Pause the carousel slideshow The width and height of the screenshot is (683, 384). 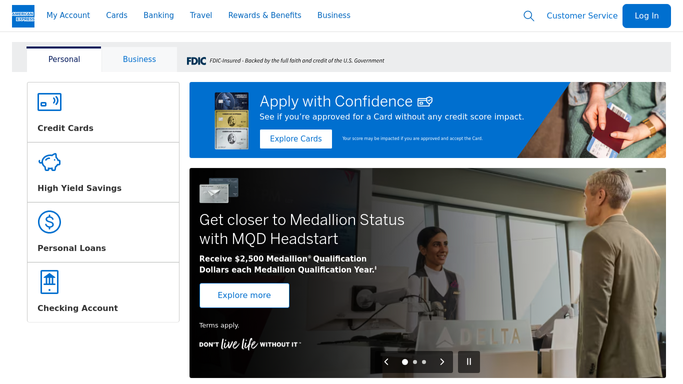click(x=469, y=362)
